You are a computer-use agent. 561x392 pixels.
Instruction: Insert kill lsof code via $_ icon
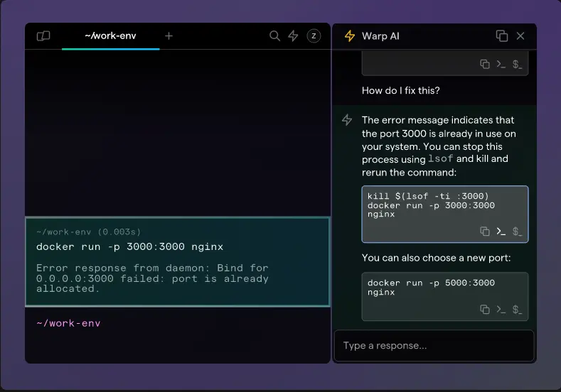click(517, 231)
